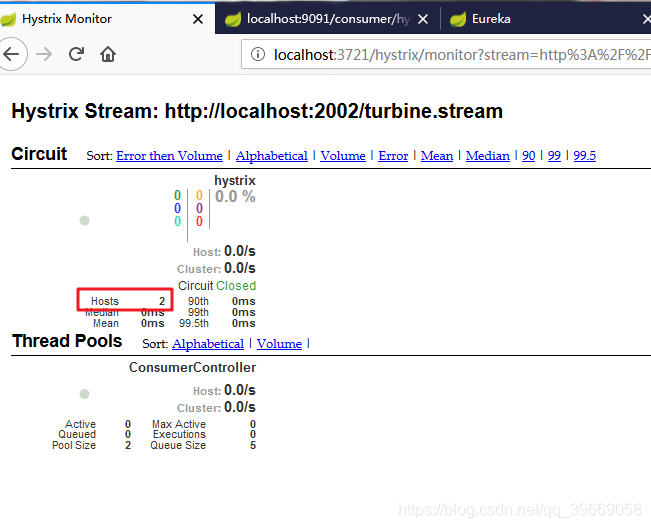This screenshot has width=651, height=528.
Task: Click the browser back arrow button
Action: pyautogui.click(x=12, y=54)
